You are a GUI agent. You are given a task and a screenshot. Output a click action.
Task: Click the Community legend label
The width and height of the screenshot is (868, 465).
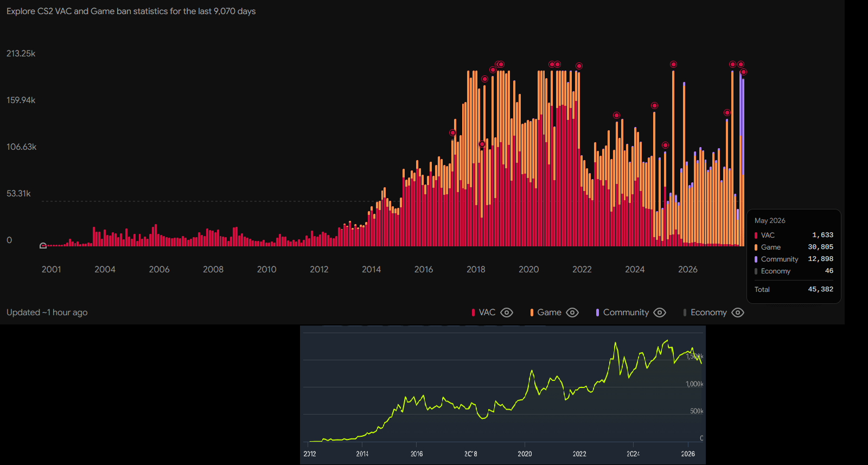626,313
